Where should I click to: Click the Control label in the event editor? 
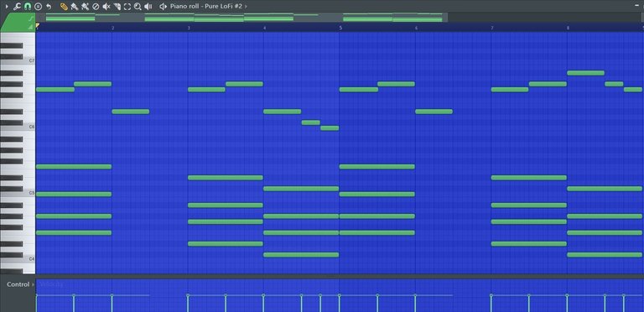click(18, 284)
